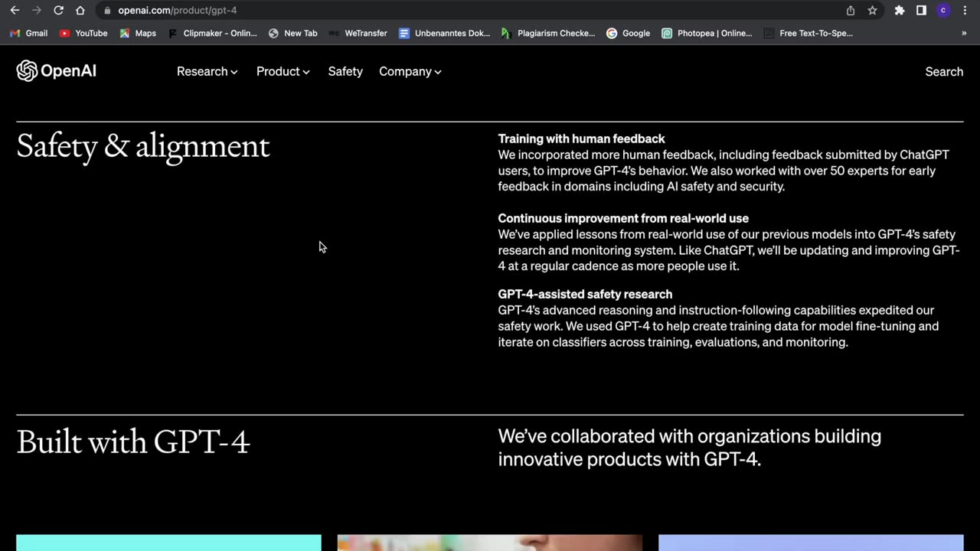980x551 pixels.
Task: Open the Unbenanntes Dok bookmark
Action: (444, 33)
